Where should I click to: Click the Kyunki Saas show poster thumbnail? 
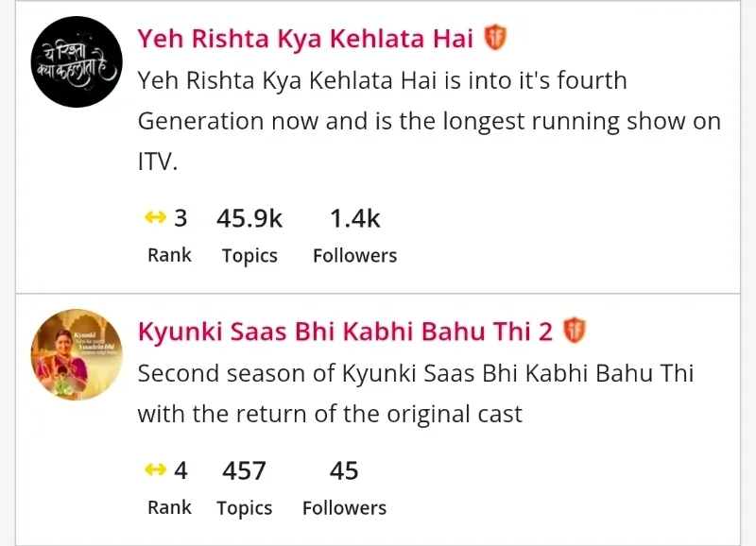pyautogui.click(x=77, y=355)
